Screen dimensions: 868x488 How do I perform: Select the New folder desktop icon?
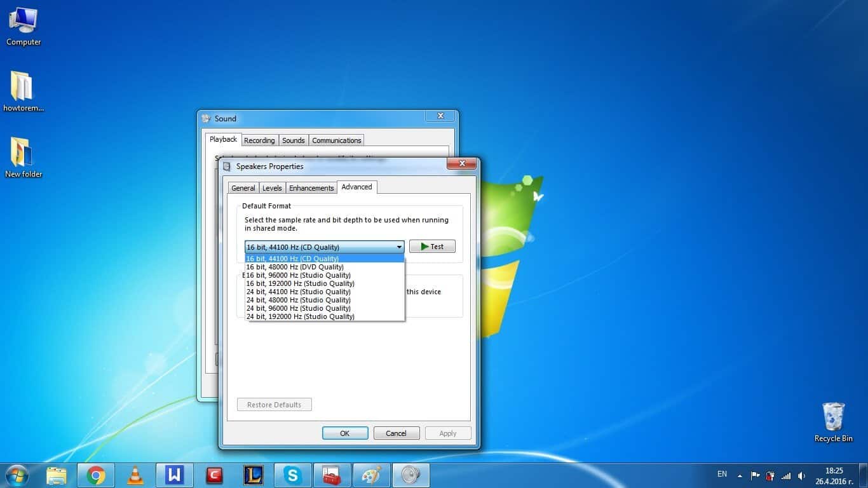click(x=24, y=157)
